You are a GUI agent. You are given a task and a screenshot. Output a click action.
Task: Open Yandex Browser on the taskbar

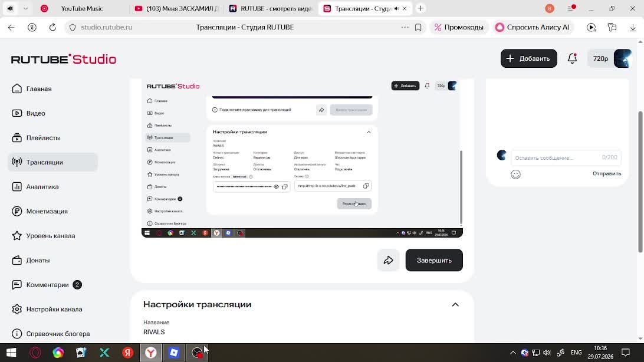coord(151,353)
